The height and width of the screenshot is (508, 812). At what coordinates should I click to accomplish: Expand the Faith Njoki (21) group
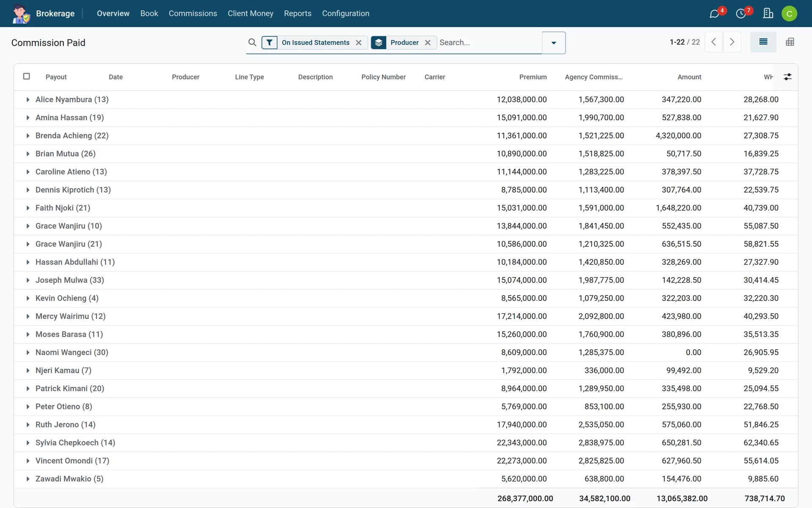pos(28,208)
